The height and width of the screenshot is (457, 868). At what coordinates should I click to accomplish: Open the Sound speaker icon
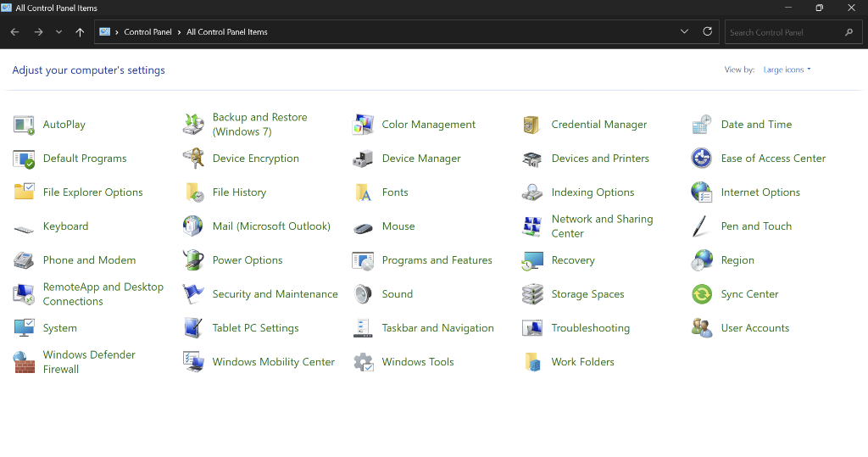363,294
